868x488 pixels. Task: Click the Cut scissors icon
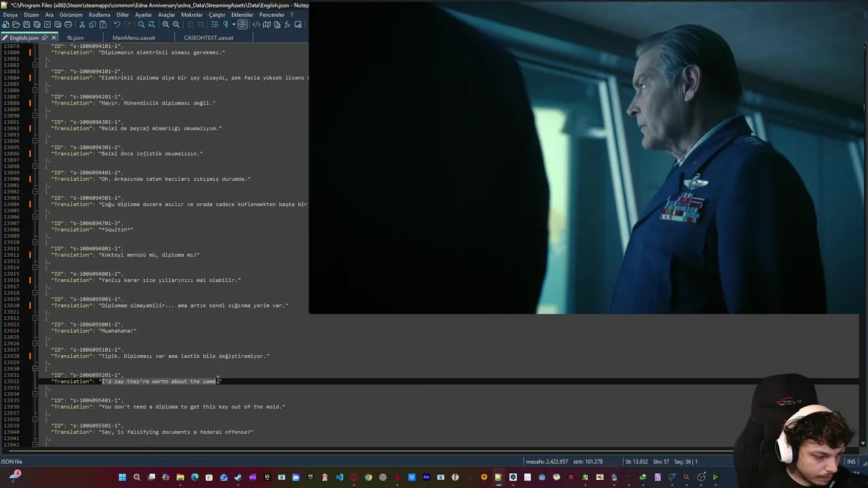(x=82, y=24)
